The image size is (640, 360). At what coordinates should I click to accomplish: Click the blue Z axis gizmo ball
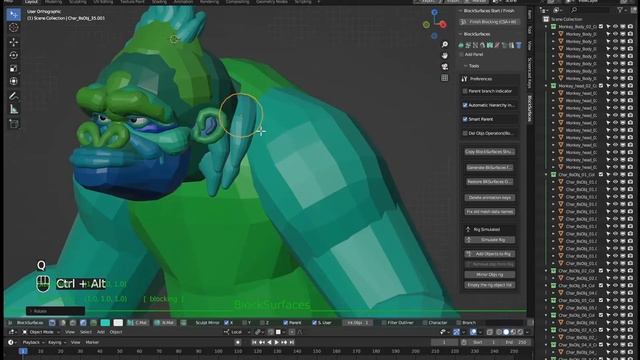[434, 13]
